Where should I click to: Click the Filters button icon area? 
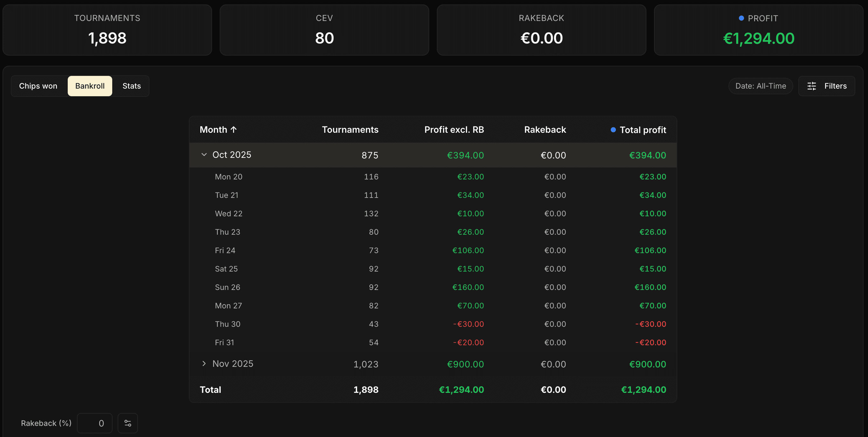[x=812, y=86]
